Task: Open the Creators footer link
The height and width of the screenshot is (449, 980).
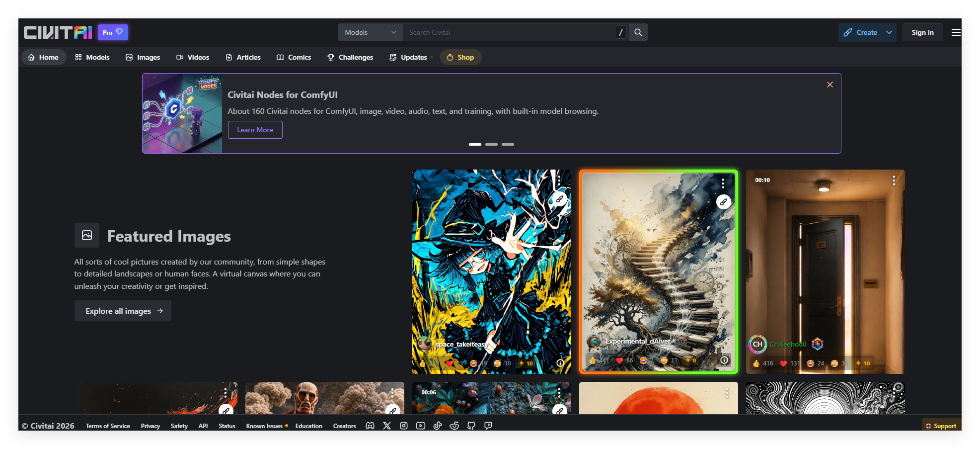Action: click(345, 426)
